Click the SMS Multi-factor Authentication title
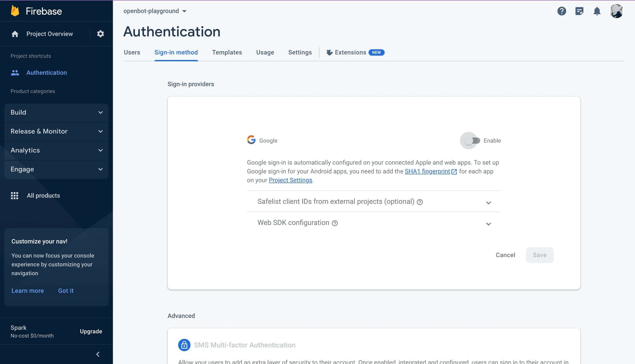 click(x=245, y=345)
